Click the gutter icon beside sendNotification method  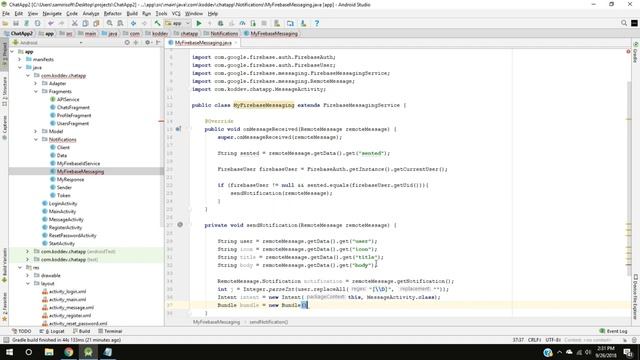(180, 225)
